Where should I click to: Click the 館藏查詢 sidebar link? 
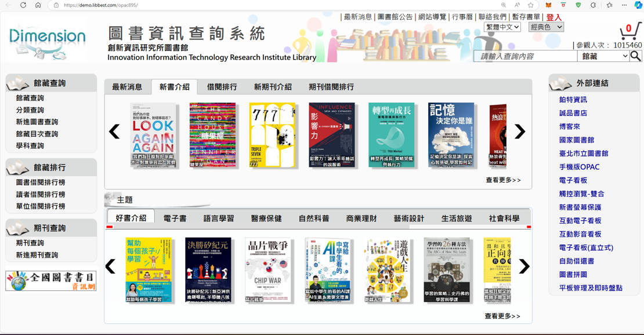coord(30,98)
